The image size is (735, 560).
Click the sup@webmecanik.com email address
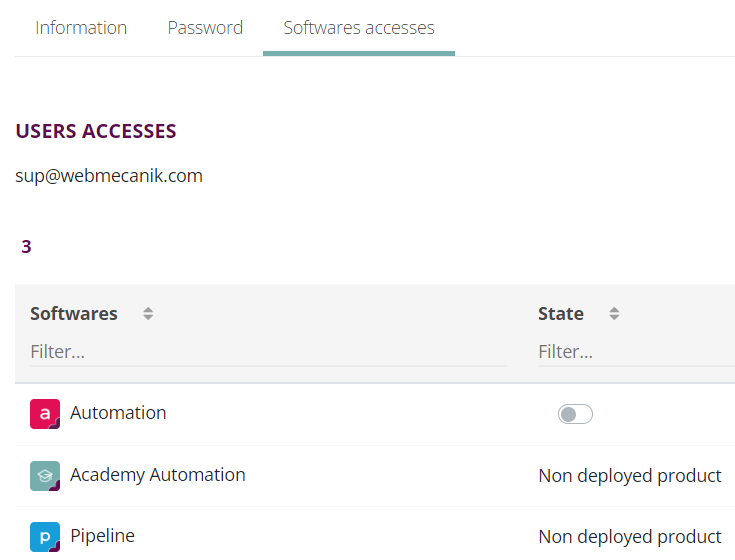109,176
